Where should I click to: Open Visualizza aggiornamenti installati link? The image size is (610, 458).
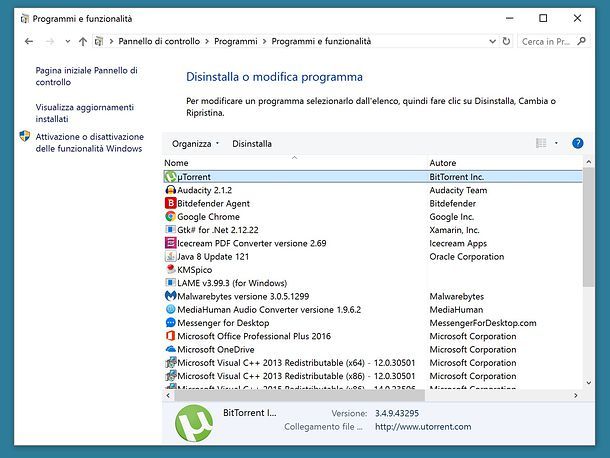[x=85, y=113]
